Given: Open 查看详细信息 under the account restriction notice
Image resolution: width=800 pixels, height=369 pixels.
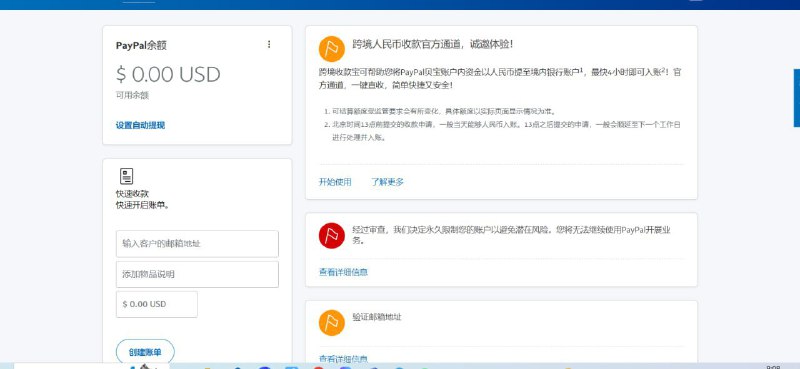Looking at the screenshot, I should (343, 272).
